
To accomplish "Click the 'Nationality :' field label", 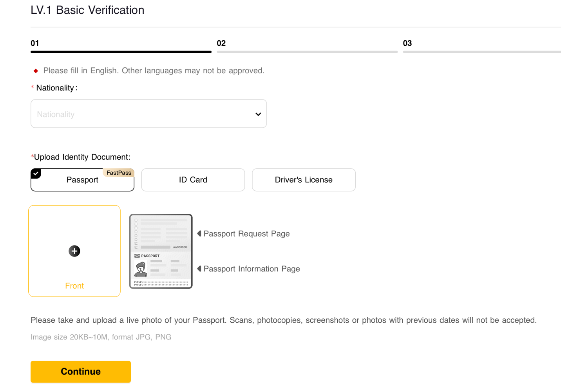I will click(54, 88).
